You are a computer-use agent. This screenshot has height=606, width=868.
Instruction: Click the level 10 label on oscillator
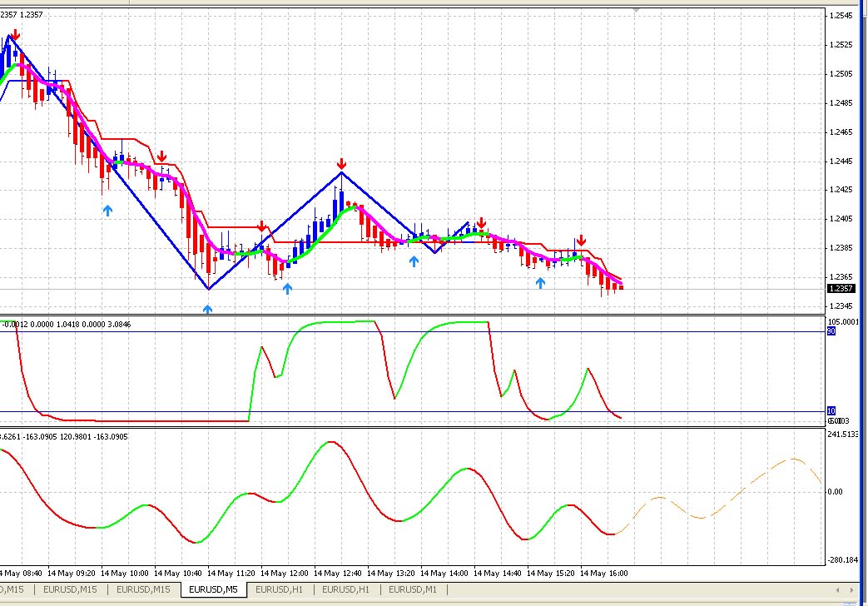pos(831,410)
